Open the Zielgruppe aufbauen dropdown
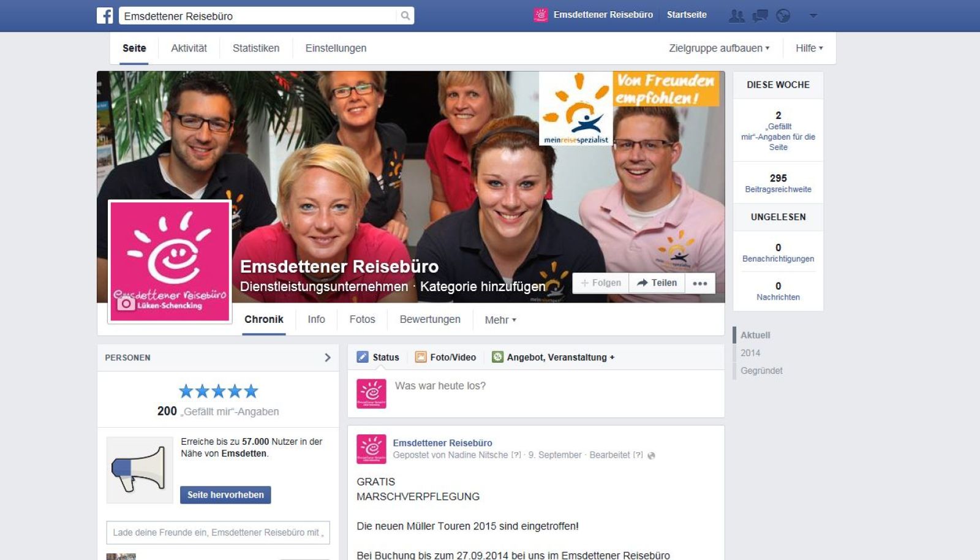The image size is (980, 560). coord(719,48)
